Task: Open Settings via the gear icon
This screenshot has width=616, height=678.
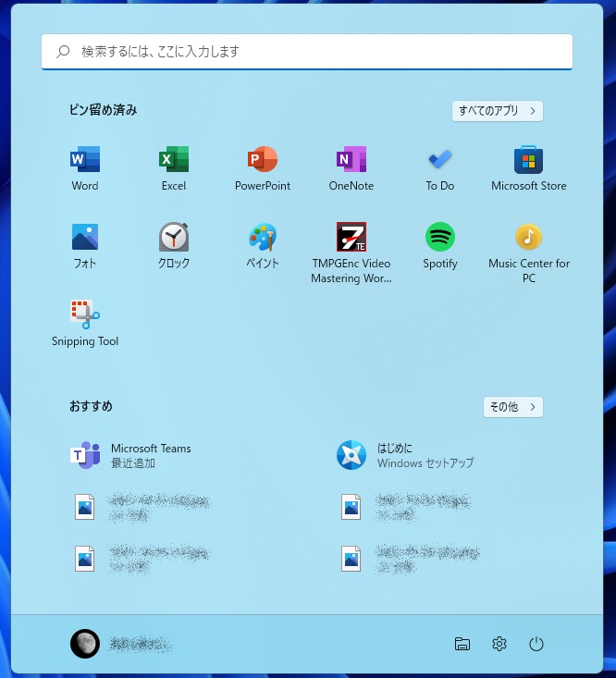Action: [x=499, y=644]
